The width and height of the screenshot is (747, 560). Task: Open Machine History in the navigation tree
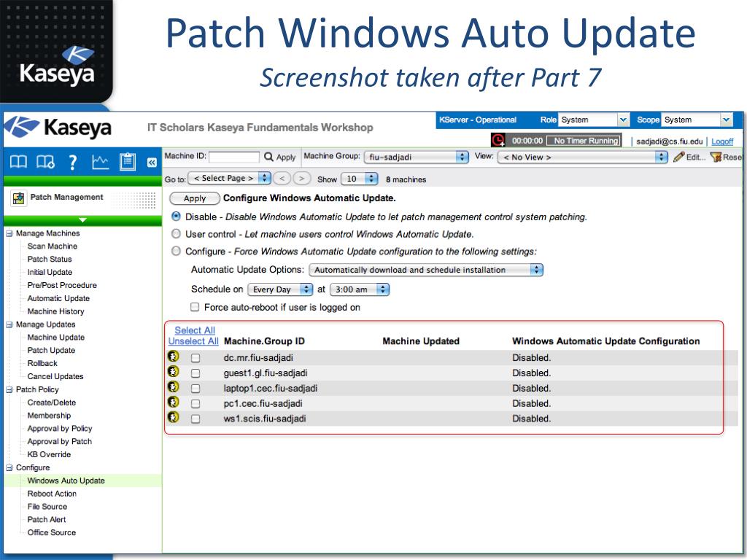click(x=55, y=311)
